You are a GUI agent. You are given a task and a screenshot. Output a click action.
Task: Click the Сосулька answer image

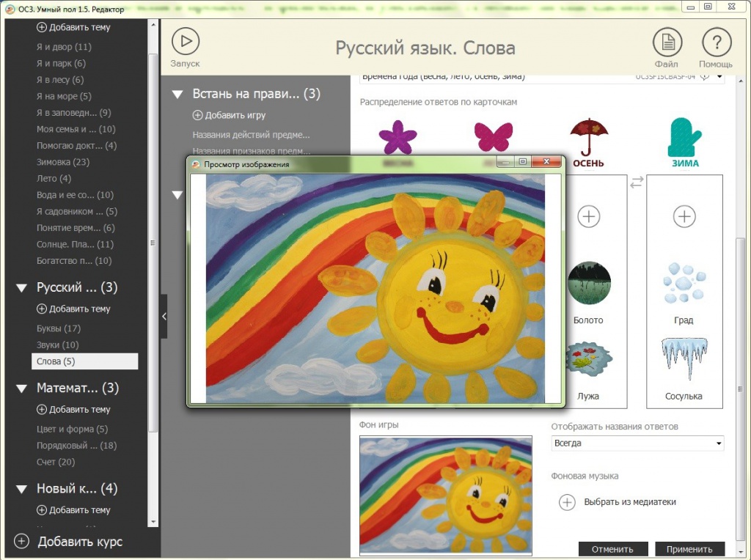click(684, 358)
